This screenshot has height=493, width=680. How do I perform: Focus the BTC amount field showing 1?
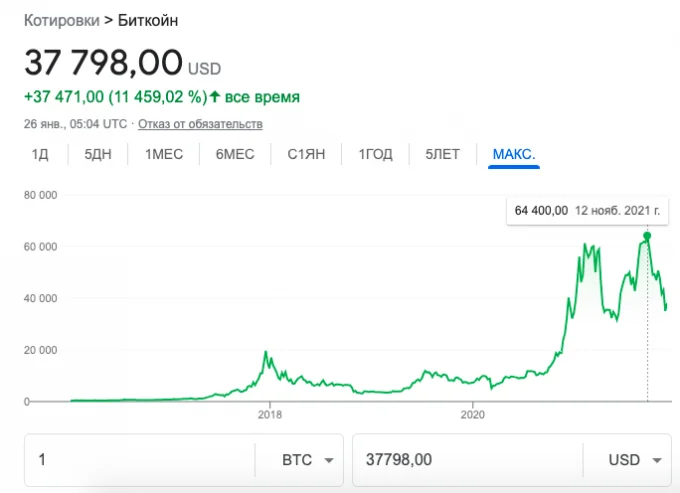140,460
